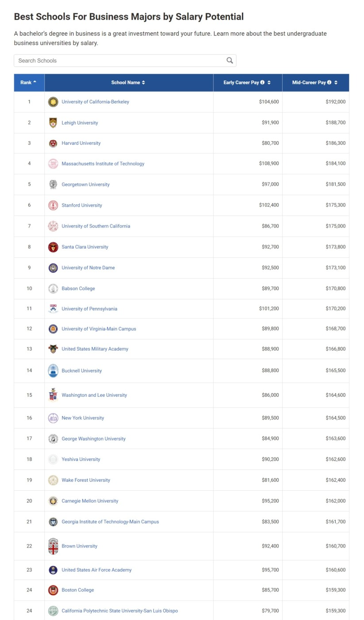Sort by Mid-Career Pay arrows
The height and width of the screenshot is (620, 364).
pos(336,82)
